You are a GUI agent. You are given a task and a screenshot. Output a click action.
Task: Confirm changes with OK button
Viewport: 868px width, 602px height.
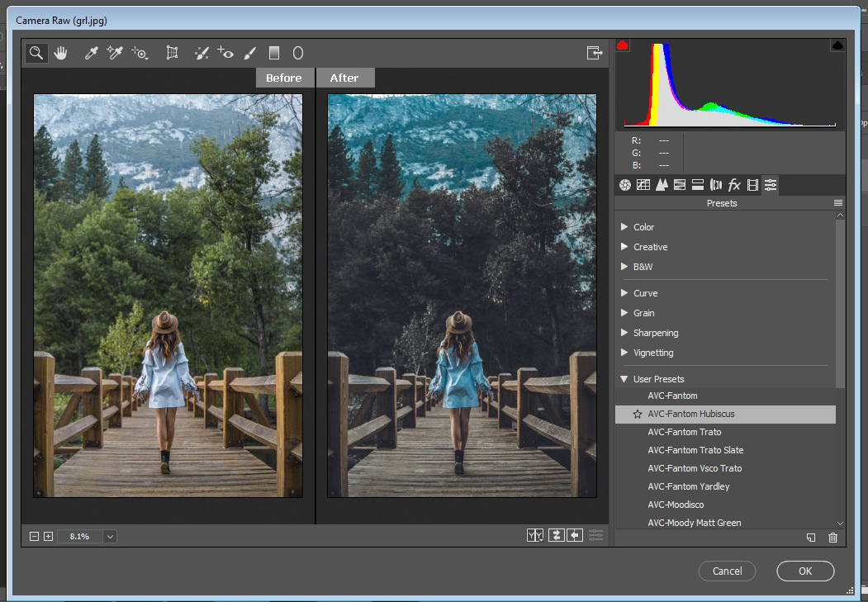point(805,571)
